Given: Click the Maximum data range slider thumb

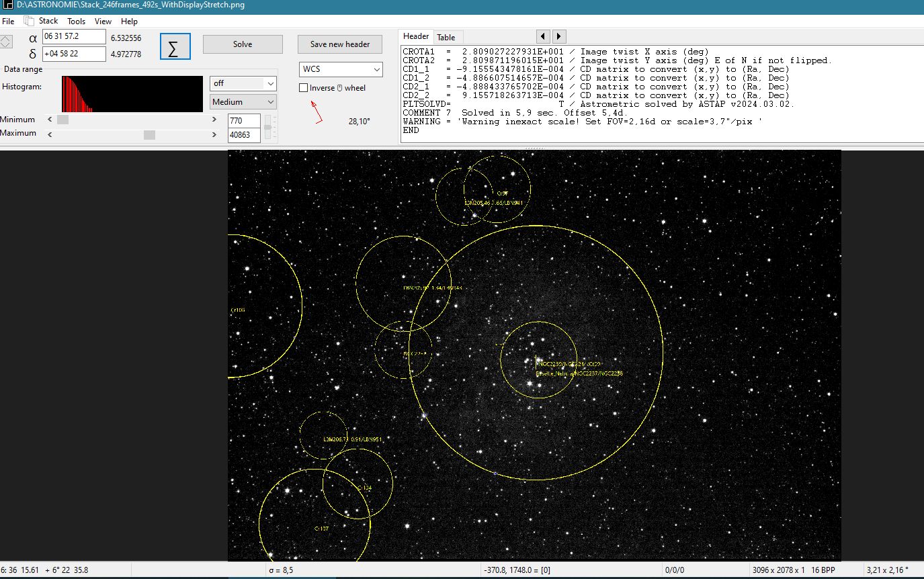Looking at the screenshot, I should tap(149, 134).
